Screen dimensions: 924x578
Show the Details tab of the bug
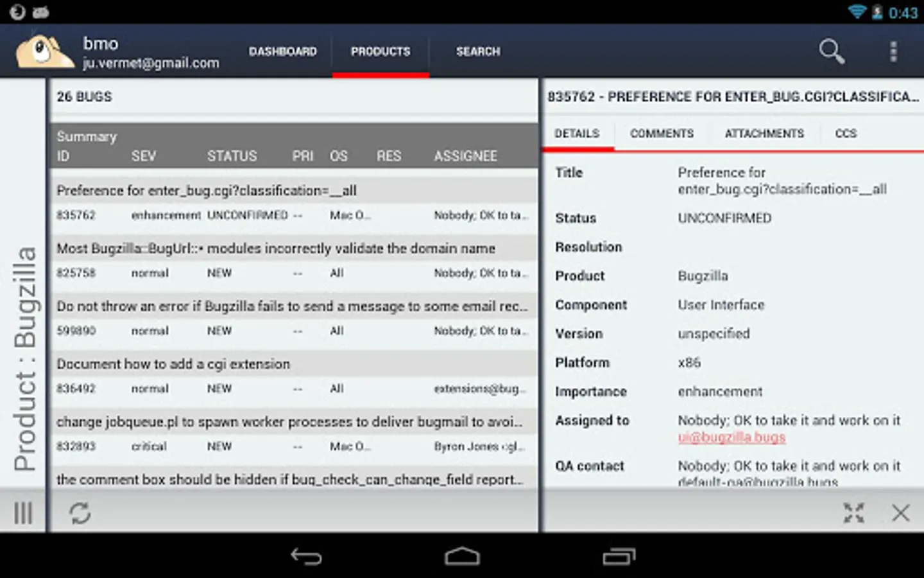pyautogui.click(x=577, y=134)
